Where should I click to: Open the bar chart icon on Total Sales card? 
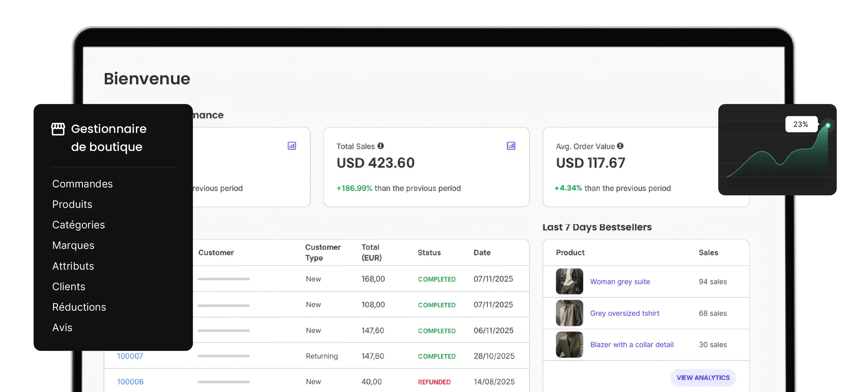tap(511, 146)
